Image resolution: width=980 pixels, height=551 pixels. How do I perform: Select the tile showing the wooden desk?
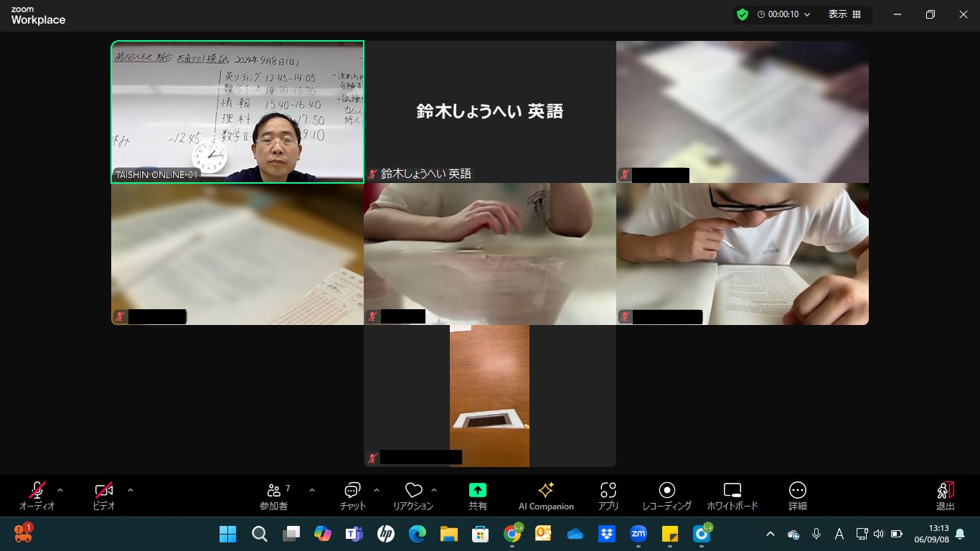point(490,396)
